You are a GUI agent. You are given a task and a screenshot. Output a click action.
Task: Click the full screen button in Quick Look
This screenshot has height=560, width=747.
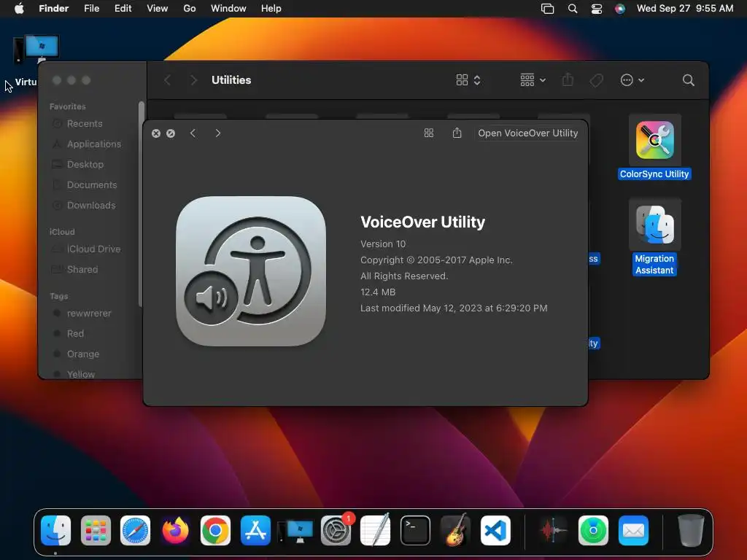pos(171,133)
